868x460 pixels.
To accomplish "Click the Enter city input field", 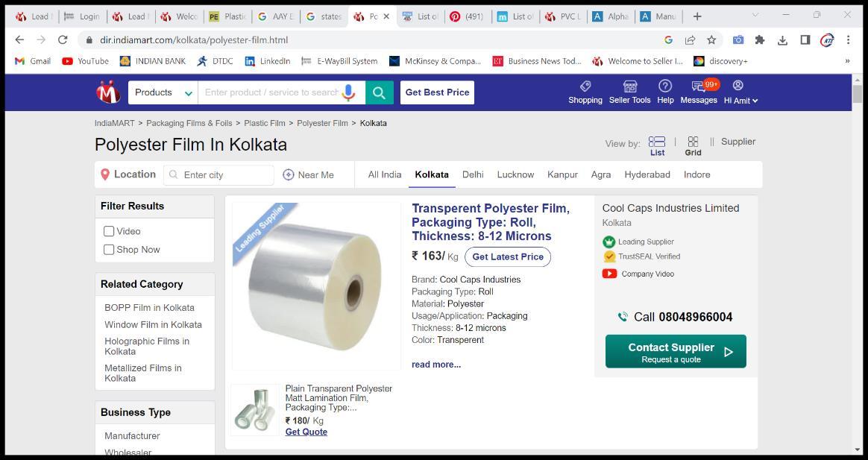I will (x=218, y=175).
